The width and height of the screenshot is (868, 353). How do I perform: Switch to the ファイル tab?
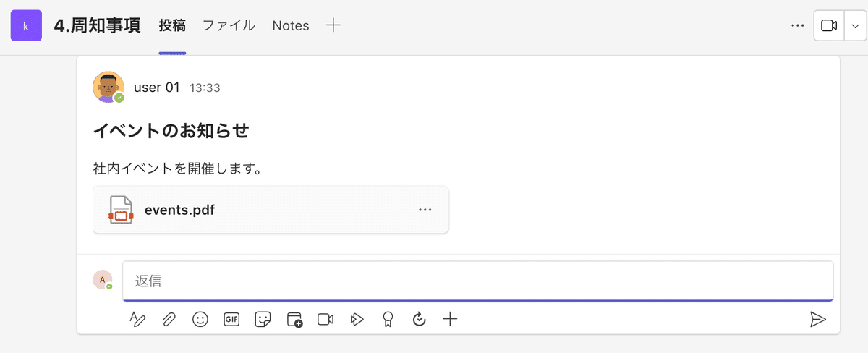click(x=229, y=26)
